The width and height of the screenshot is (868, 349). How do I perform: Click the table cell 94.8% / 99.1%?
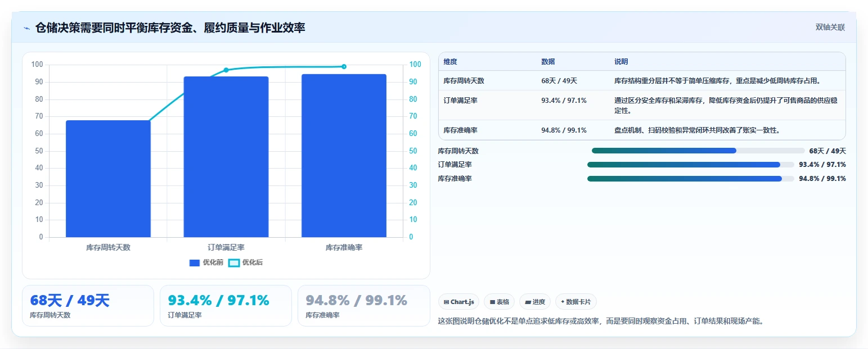(564, 130)
